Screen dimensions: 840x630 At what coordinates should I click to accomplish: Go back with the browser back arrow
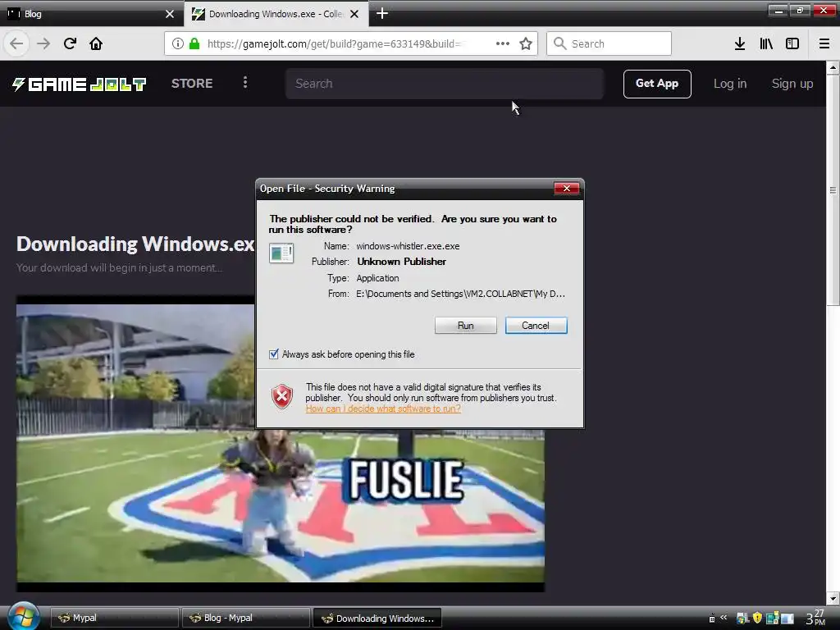(16, 43)
